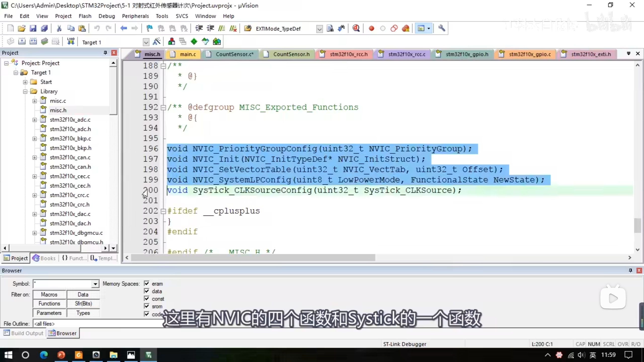The height and width of the screenshot is (362, 644).
Task: Open the Target 1 dropdown
Action: pyautogui.click(x=146, y=42)
